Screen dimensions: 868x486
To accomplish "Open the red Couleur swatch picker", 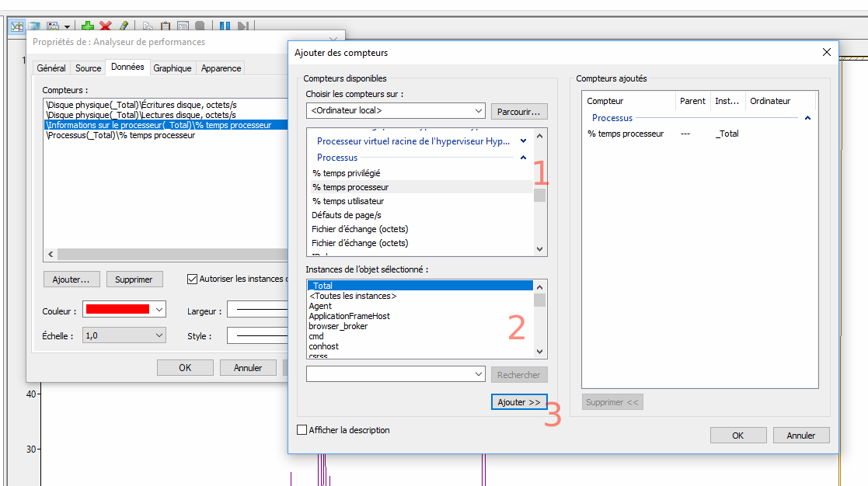I will 124,310.
